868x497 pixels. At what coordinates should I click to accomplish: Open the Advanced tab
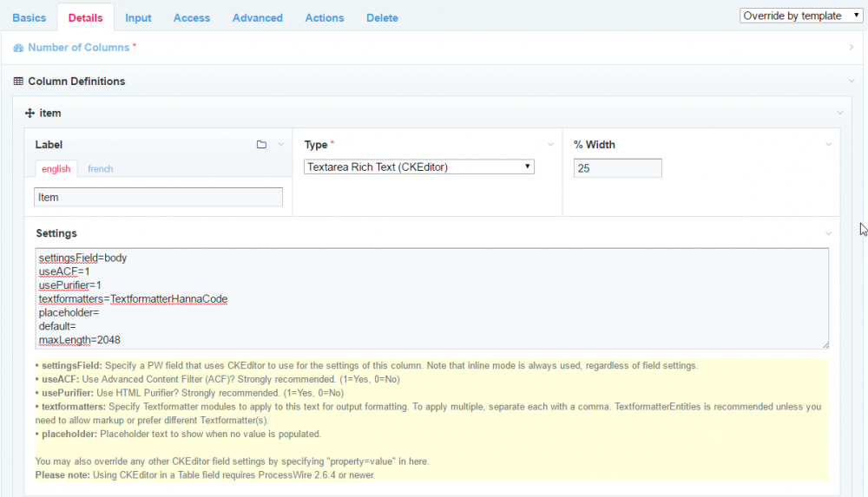[x=258, y=17]
